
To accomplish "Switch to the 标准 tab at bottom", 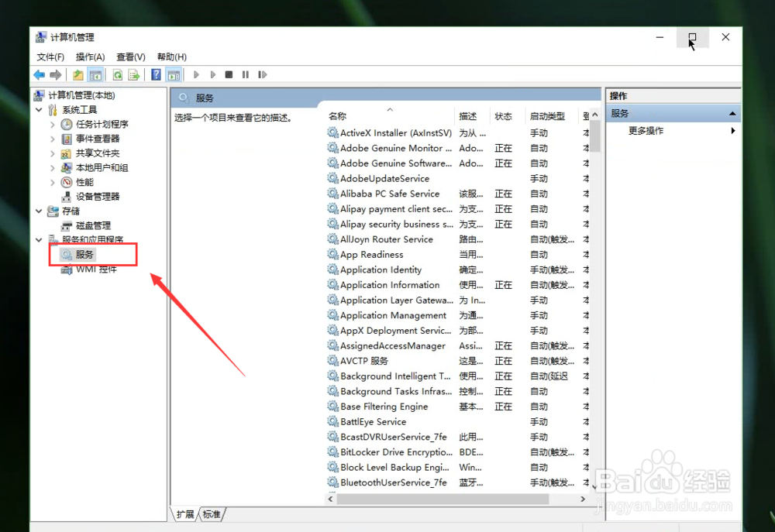I will tap(212, 513).
